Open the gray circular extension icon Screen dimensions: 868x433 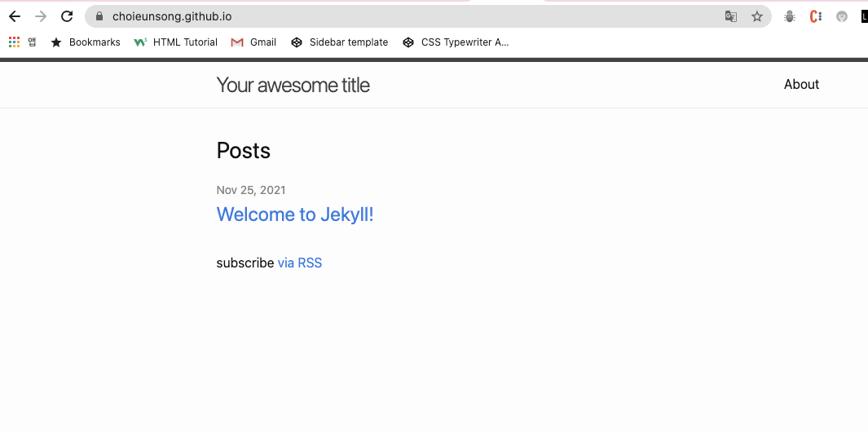[841, 16]
